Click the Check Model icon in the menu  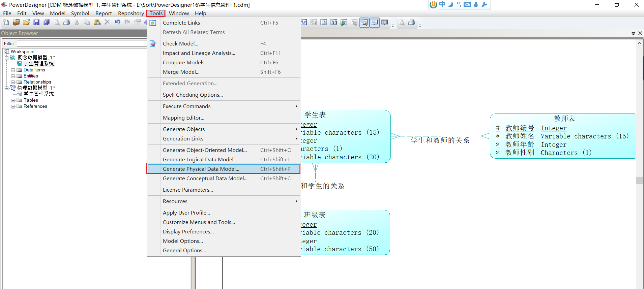(153, 44)
